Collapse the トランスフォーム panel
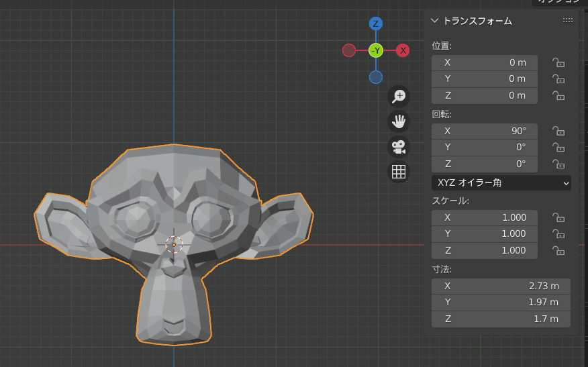This screenshot has width=588, height=367. point(435,21)
